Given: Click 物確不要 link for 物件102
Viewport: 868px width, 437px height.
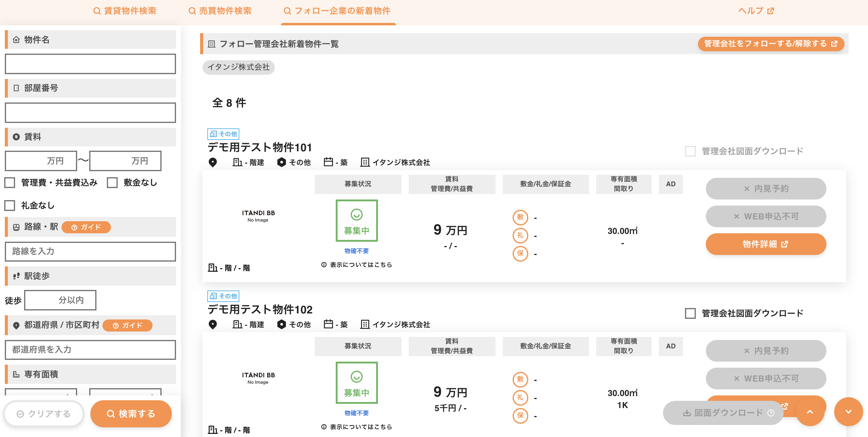Looking at the screenshot, I should (357, 413).
